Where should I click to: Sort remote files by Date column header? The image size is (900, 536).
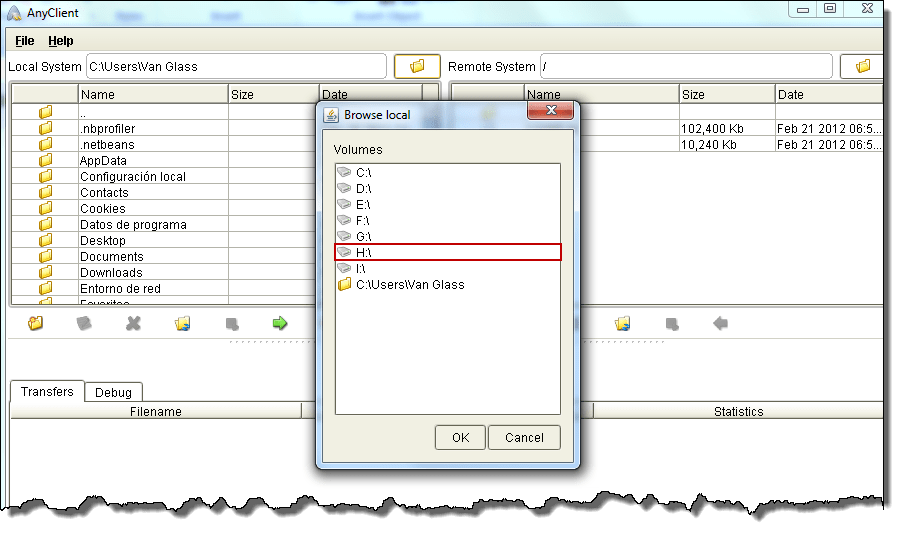(829, 94)
